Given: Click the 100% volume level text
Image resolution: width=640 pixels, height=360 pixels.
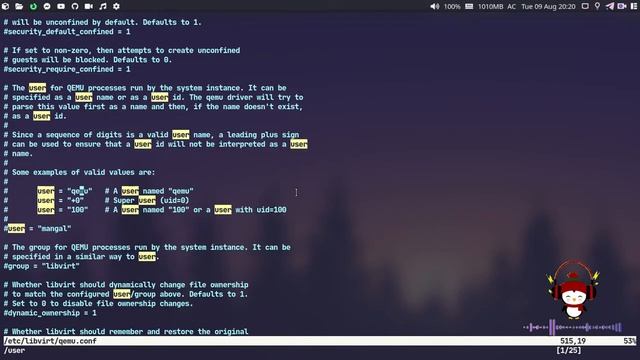Looking at the screenshot, I should pos(452,7).
